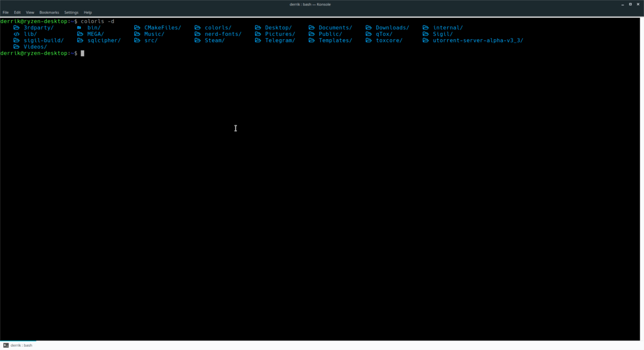The width and height of the screenshot is (644, 350).
Task: Click the folder icon beside internal/
Action: coord(426,27)
